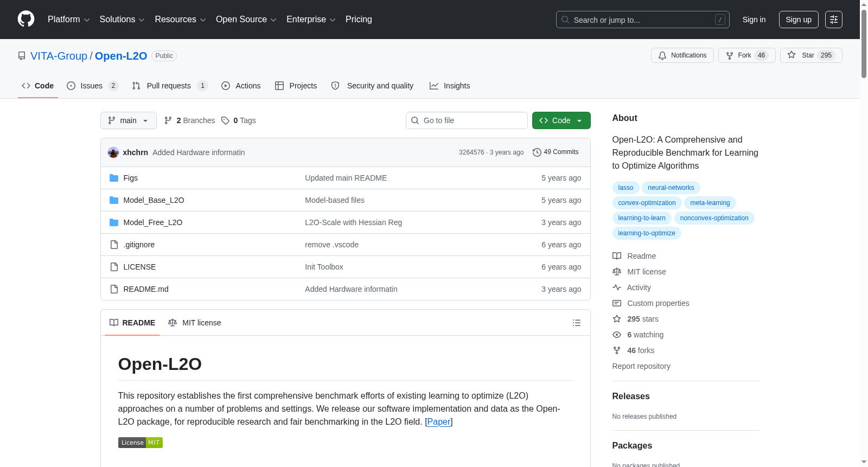Screen dimensions: 868x467
Task: Click the Model_Base_L2O folder icon
Action: point(114,200)
